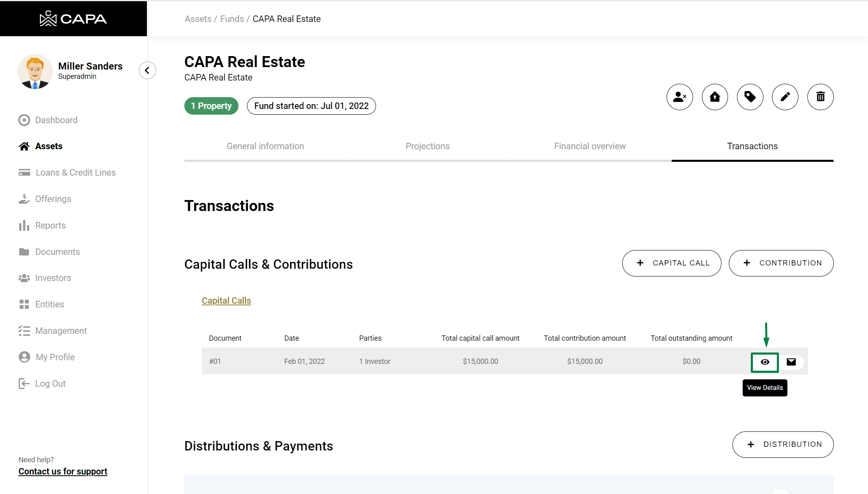Image resolution: width=868 pixels, height=494 pixels.
Task: Click Contact us for support link
Action: pyautogui.click(x=63, y=471)
